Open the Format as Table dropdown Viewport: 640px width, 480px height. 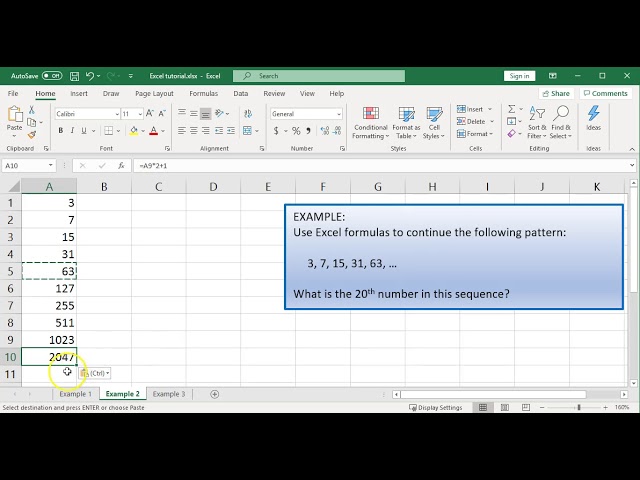[406, 122]
